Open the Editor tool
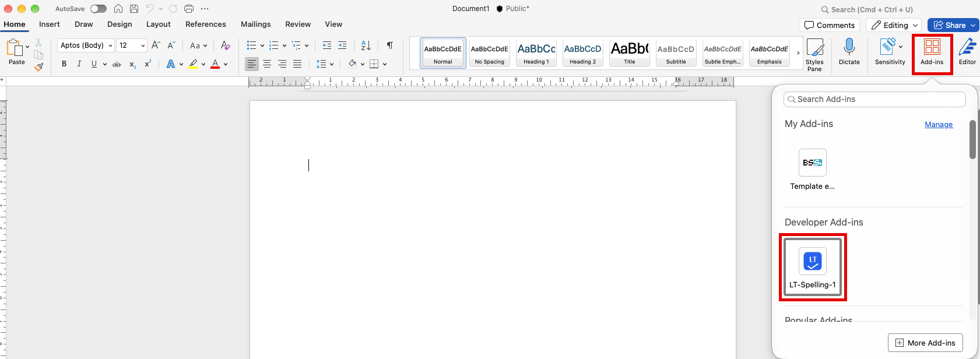Viewport: 980px width, 359px height. [968, 51]
